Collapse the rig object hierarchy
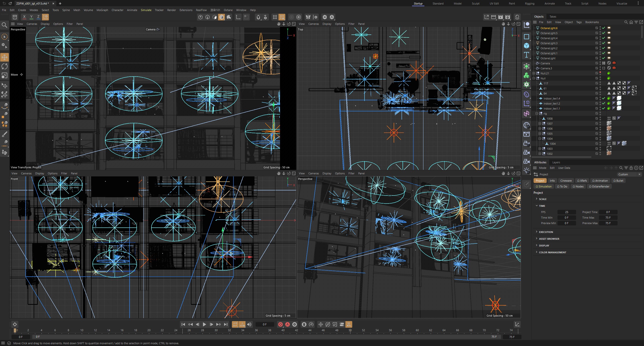This screenshot has width=644, height=346. 537,114
